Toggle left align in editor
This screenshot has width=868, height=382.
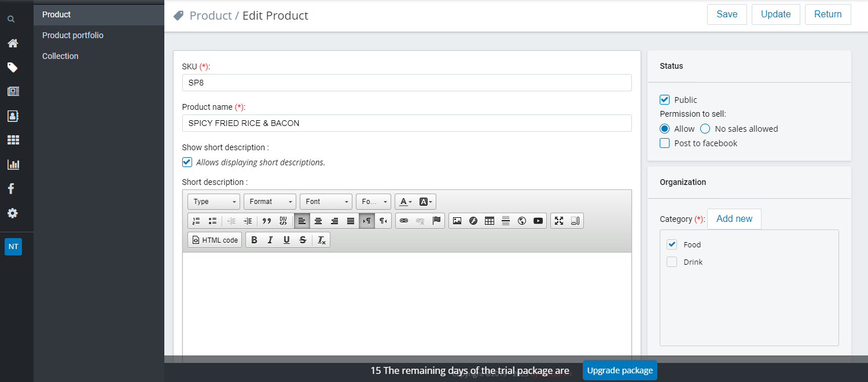pyautogui.click(x=301, y=221)
